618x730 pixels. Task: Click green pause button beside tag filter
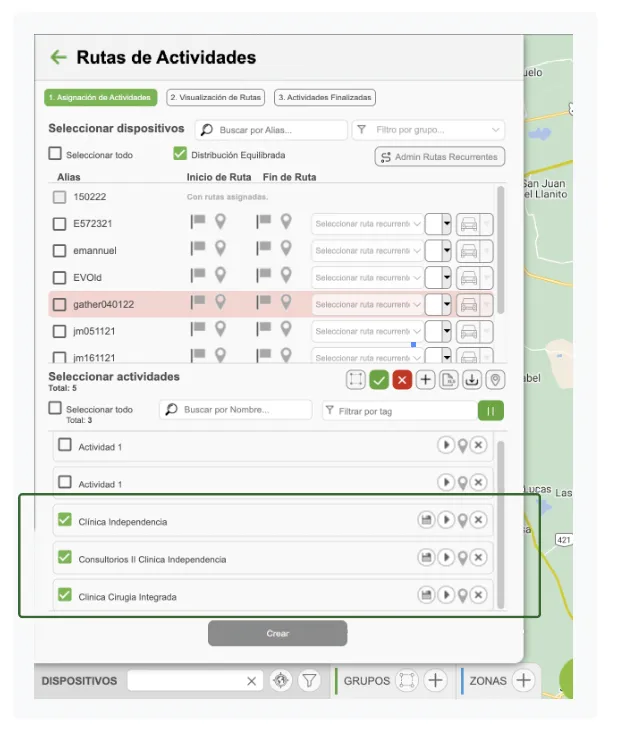coord(491,411)
